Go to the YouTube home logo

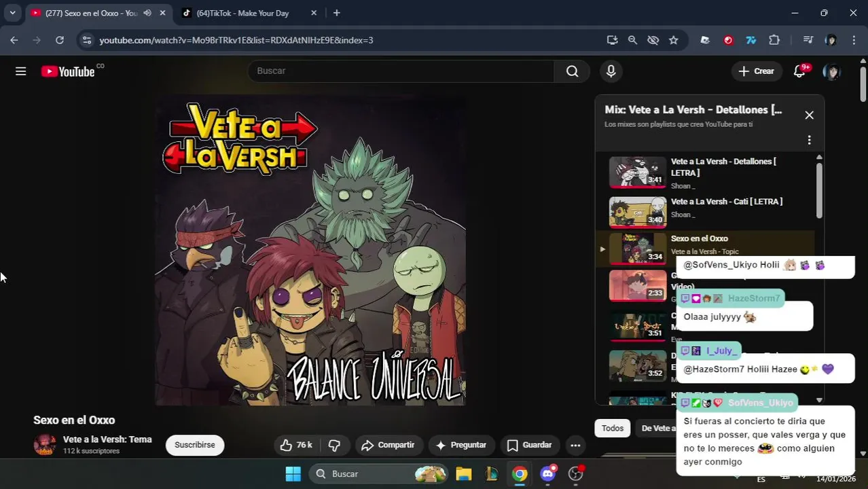pyautogui.click(x=68, y=71)
